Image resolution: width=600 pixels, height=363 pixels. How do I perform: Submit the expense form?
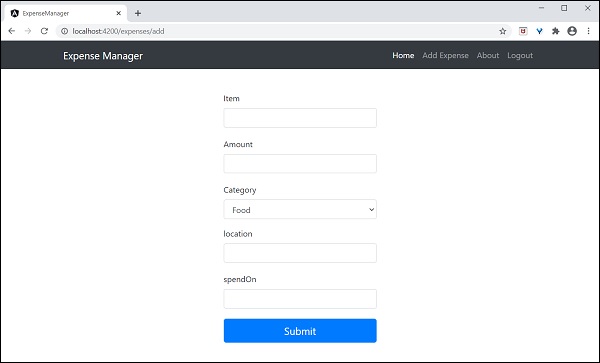[x=300, y=331]
